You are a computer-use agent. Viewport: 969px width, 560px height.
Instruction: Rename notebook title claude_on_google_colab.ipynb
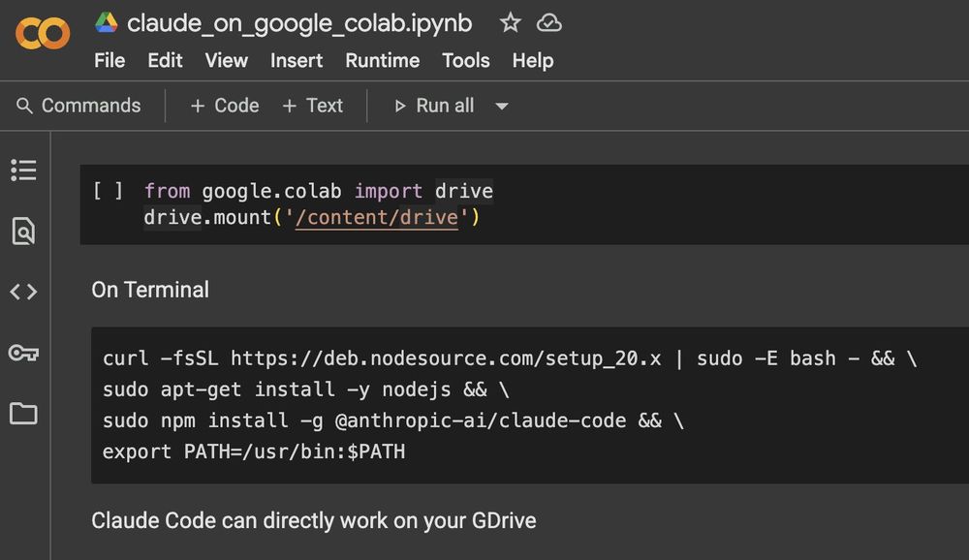coord(299,23)
